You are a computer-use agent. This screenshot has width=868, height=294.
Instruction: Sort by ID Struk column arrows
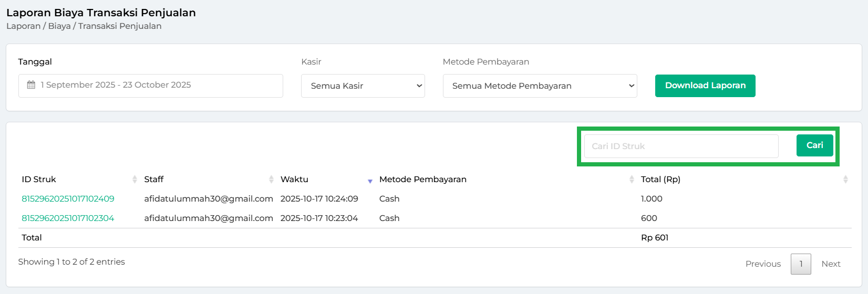(135, 180)
